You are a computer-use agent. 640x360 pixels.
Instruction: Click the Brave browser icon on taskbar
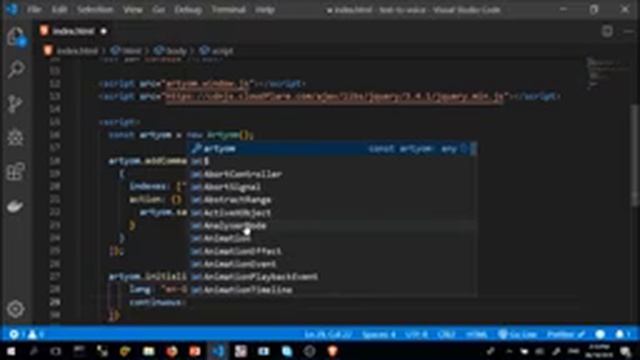click(x=333, y=351)
